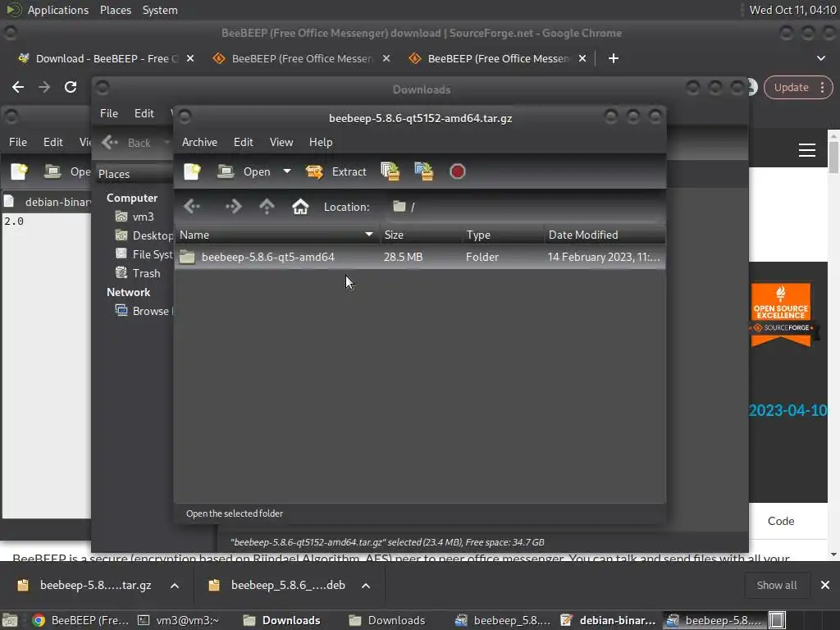Viewport: 840px width, 630px height.
Task: Go back in Chrome browser
Action: pyautogui.click(x=18, y=87)
